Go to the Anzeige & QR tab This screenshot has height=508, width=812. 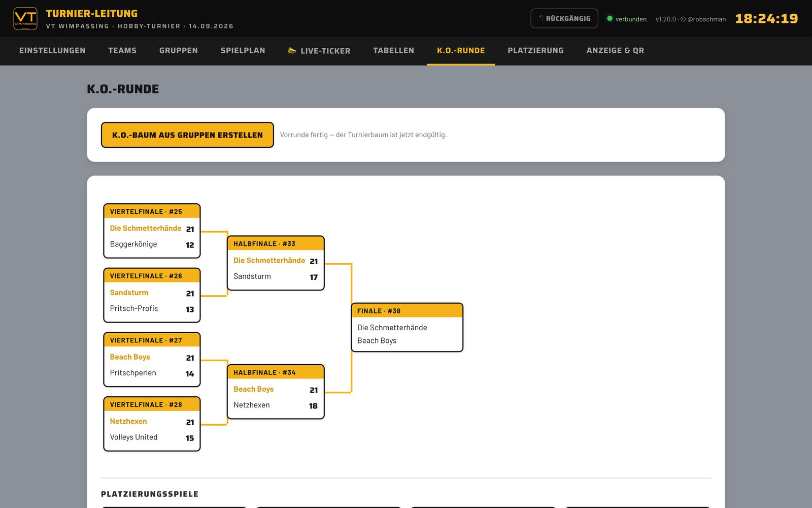615,50
